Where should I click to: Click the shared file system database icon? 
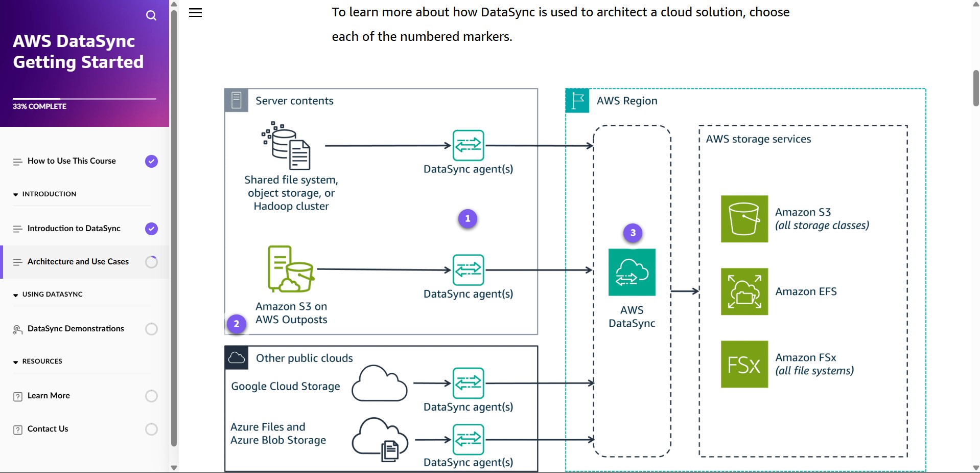(x=286, y=146)
